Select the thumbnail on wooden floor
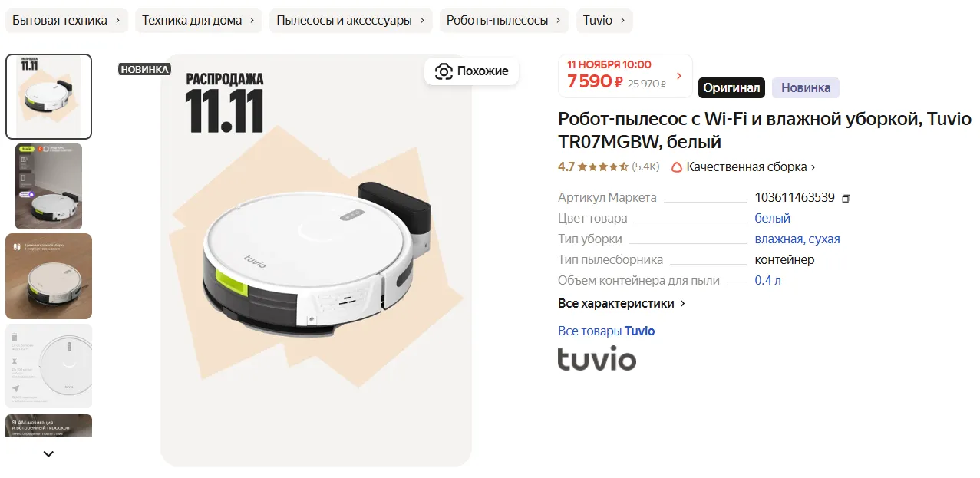The height and width of the screenshot is (478, 980). pos(48,276)
